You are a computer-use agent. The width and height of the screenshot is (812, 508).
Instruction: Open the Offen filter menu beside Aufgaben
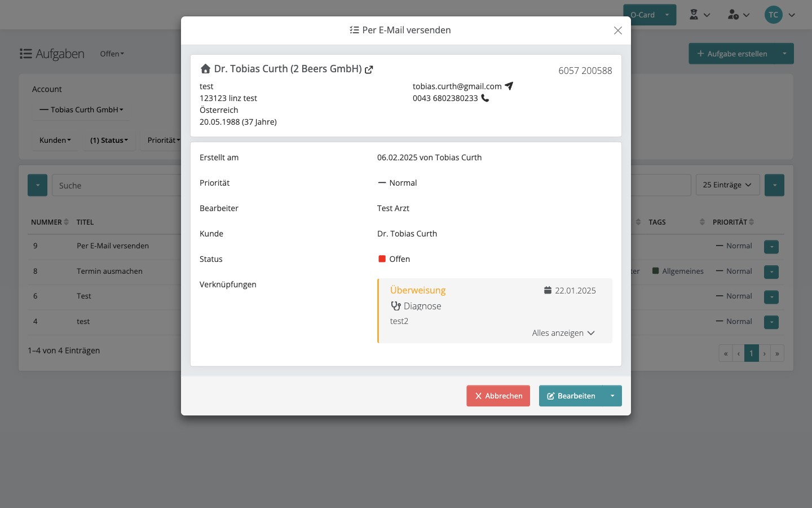(x=112, y=54)
